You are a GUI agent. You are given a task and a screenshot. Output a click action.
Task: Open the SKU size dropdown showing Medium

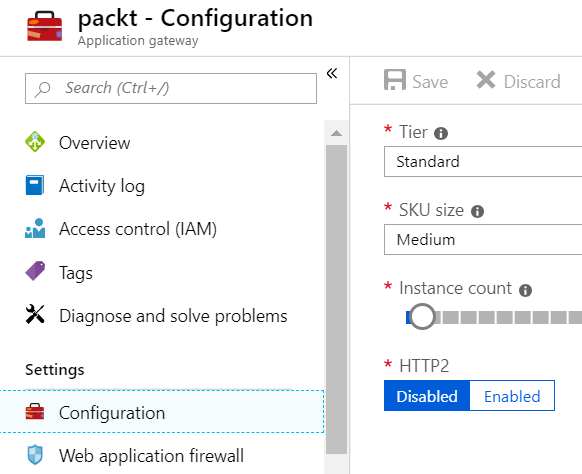click(x=483, y=239)
